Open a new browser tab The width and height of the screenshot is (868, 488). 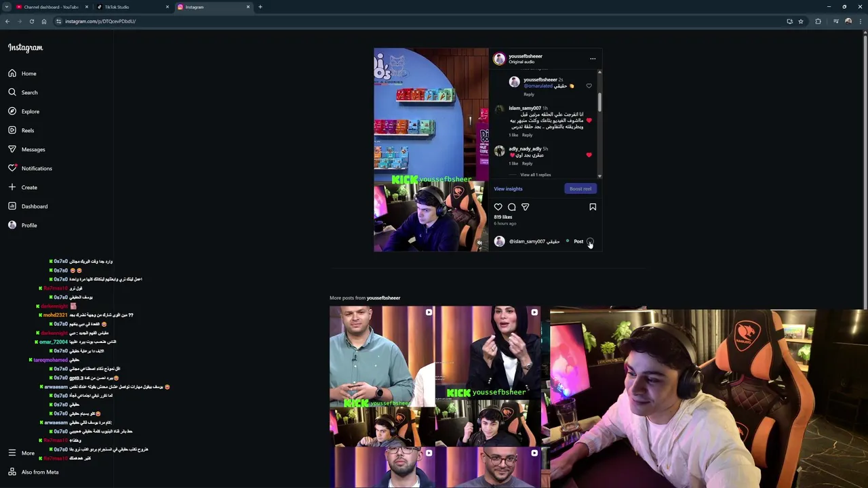click(260, 7)
